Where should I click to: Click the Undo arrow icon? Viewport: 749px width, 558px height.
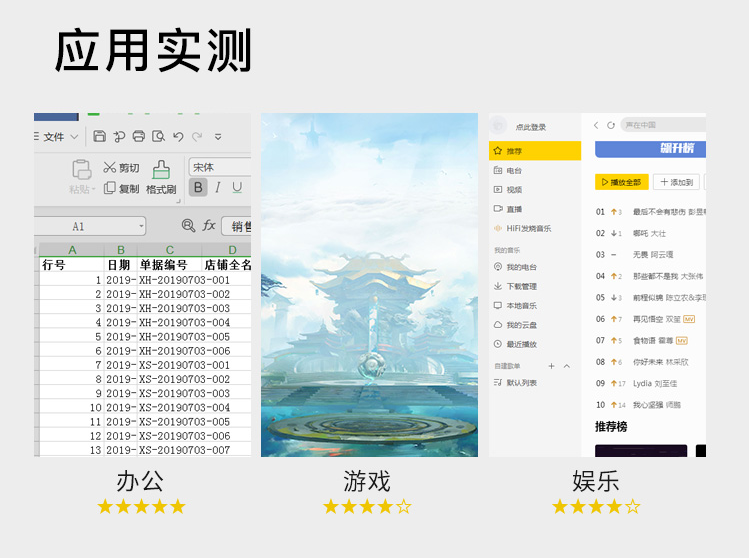click(x=178, y=136)
